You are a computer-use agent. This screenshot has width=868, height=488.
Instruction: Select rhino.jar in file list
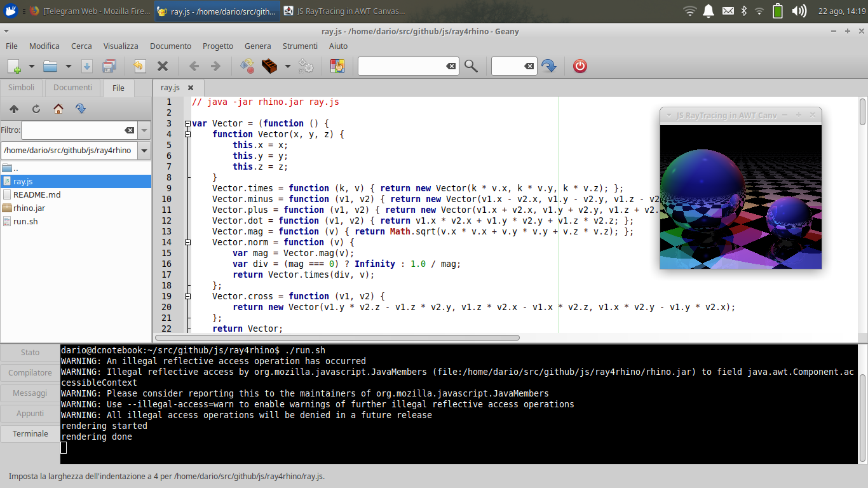[76, 208]
